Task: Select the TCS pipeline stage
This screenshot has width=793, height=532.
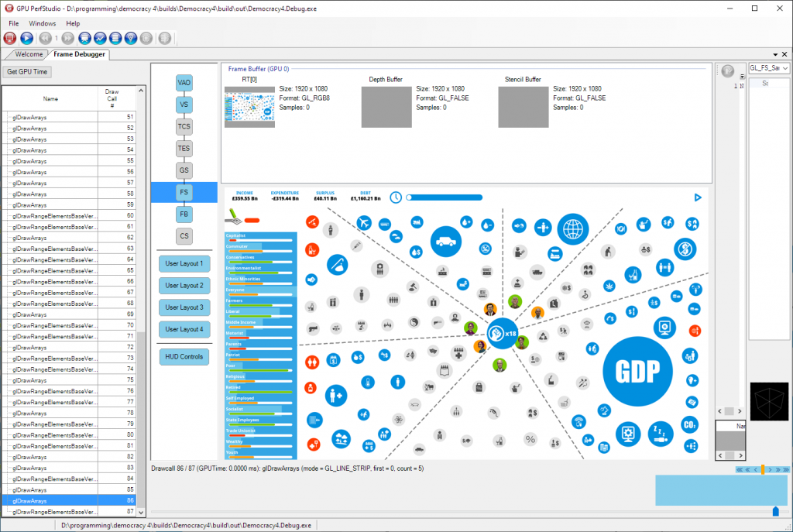Action: coord(184,126)
